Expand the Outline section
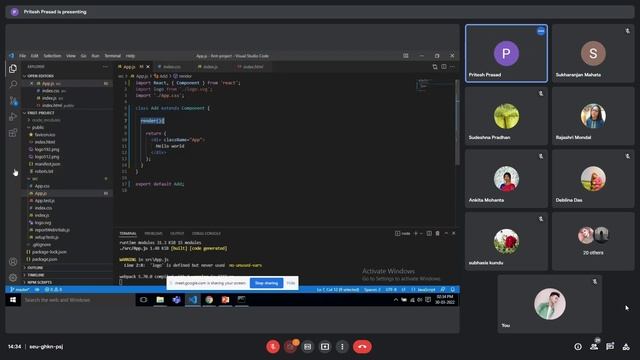Screen dimensions: 640x360 click(35, 268)
